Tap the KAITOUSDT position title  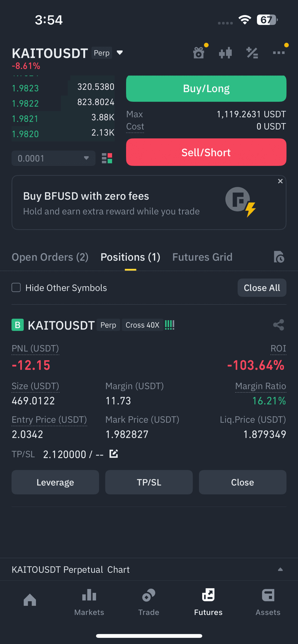click(61, 325)
